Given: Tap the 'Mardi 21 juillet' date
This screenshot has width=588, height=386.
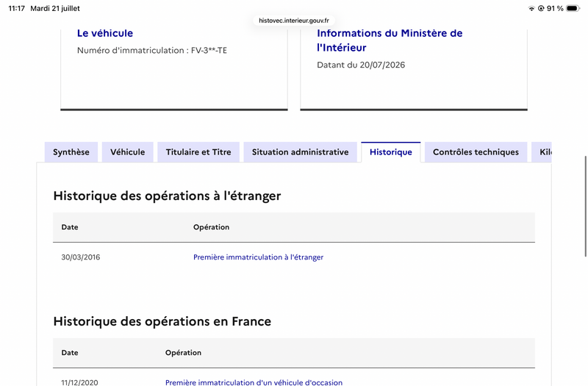Looking at the screenshot, I should (55, 8).
